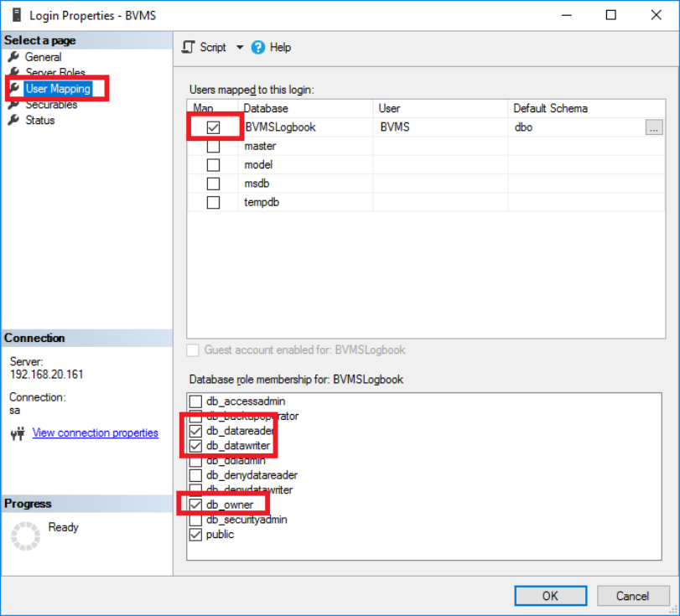Uncheck the db_owner role membership
The height and width of the screenshot is (616, 680).
pyautogui.click(x=195, y=505)
